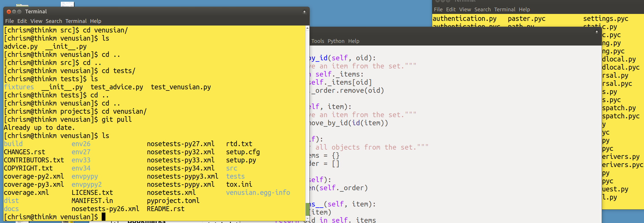644x223 pixels.
Task: Open Terminal menu in the front Terminal window
Action: 76,21
